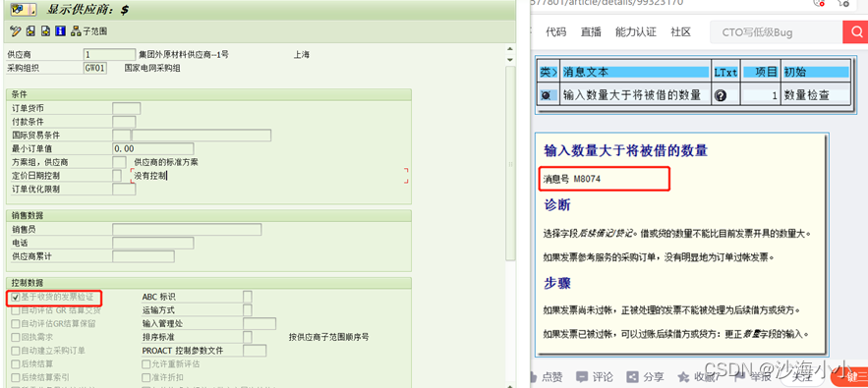Screen dimensions: 868x388
Task: Toggle 自动建立采购订单 checkbox
Action: (15, 351)
